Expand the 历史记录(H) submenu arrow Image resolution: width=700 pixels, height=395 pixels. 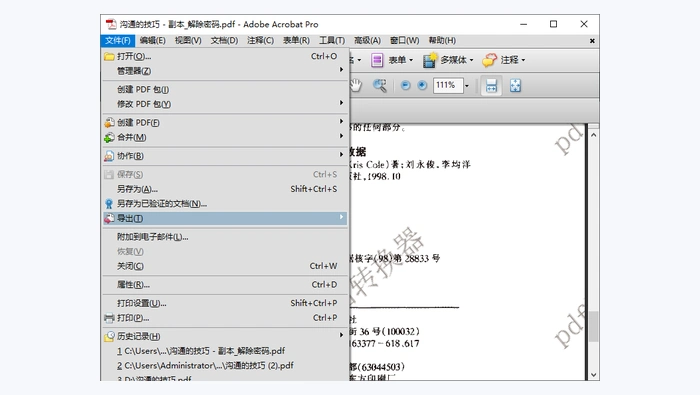[x=341, y=335]
